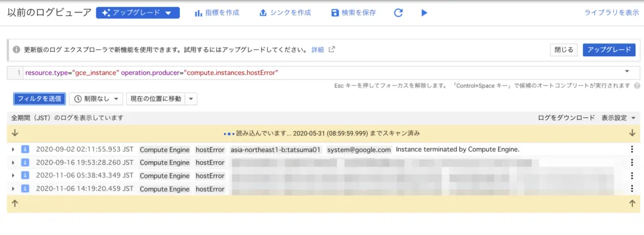Click hostError chip on 14:19:20 row
This screenshot has width=644, height=235.
[210, 189]
